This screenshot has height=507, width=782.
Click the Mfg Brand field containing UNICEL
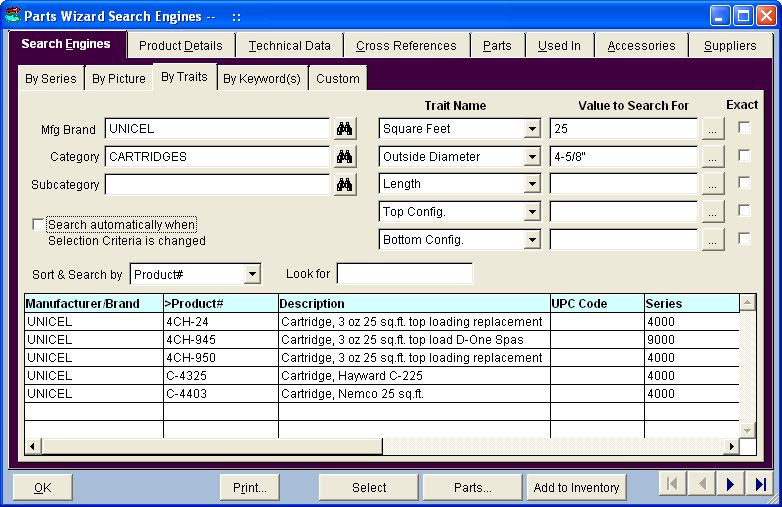pyautogui.click(x=217, y=129)
